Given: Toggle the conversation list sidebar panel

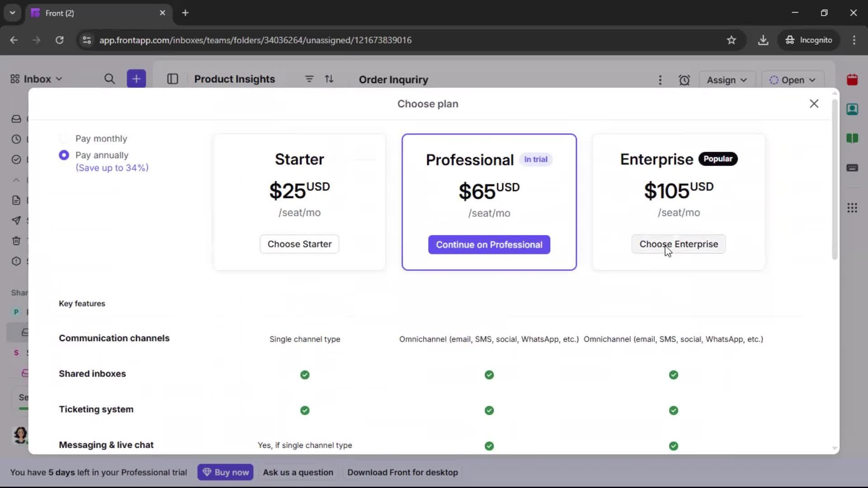Looking at the screenshot, I should [173, 79].
